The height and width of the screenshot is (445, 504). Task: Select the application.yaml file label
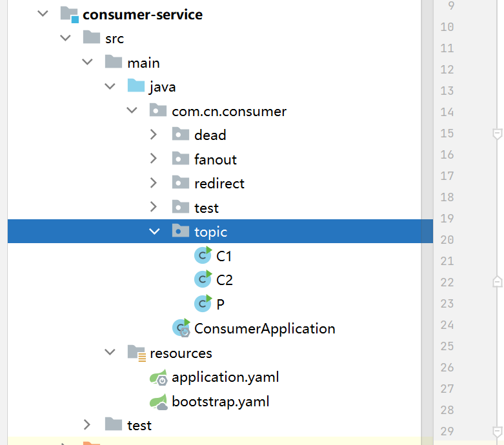coord(225,377)
